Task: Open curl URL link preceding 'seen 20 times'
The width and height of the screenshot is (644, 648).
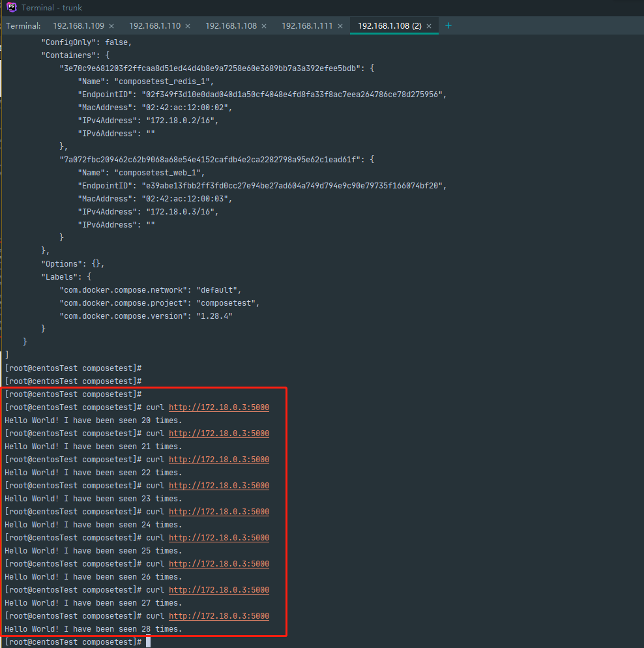Action: tap(219, 407)
